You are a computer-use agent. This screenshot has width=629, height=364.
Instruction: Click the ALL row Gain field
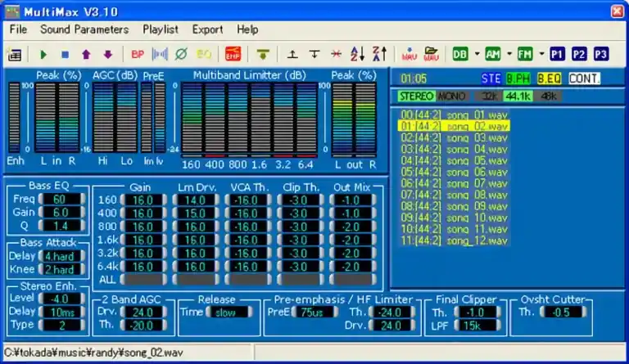click(x=143, y=280)
